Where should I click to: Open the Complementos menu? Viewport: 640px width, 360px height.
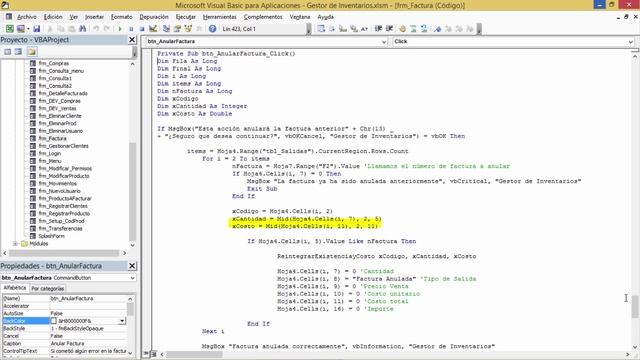click(263, 17)
